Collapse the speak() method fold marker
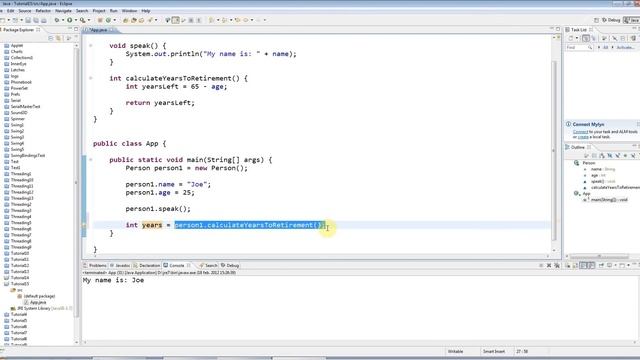This screenshot has height=360, width=640. pos(91,45)
